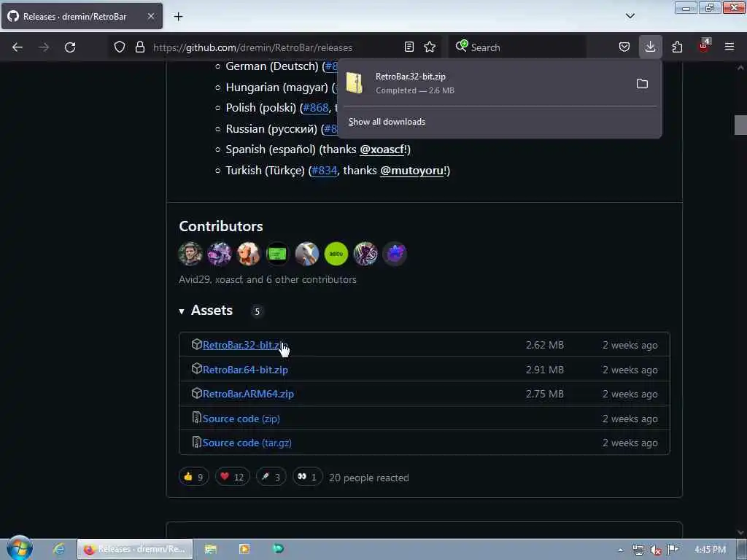Viewport: 747px width, 560px height.
Task: Click the 2.62 MB size value
Action: click(544, 345)
